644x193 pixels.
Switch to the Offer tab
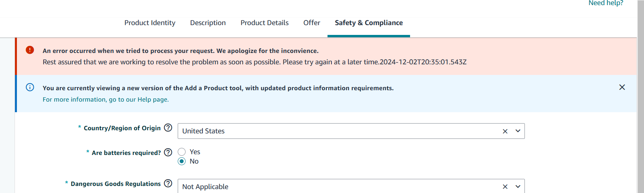pyautogui.click(x=312, y=23)
